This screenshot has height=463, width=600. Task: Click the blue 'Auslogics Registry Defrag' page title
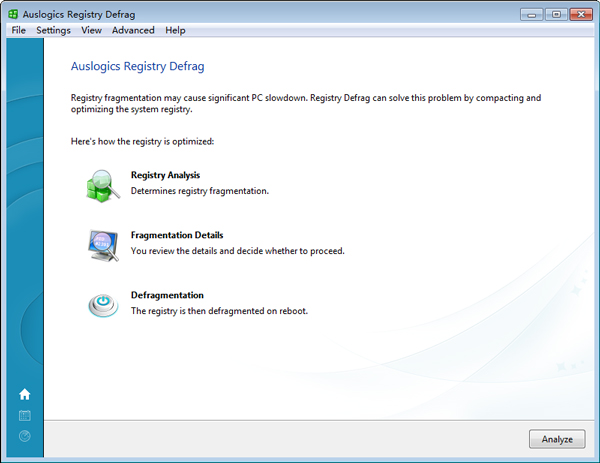pos(137,66)
